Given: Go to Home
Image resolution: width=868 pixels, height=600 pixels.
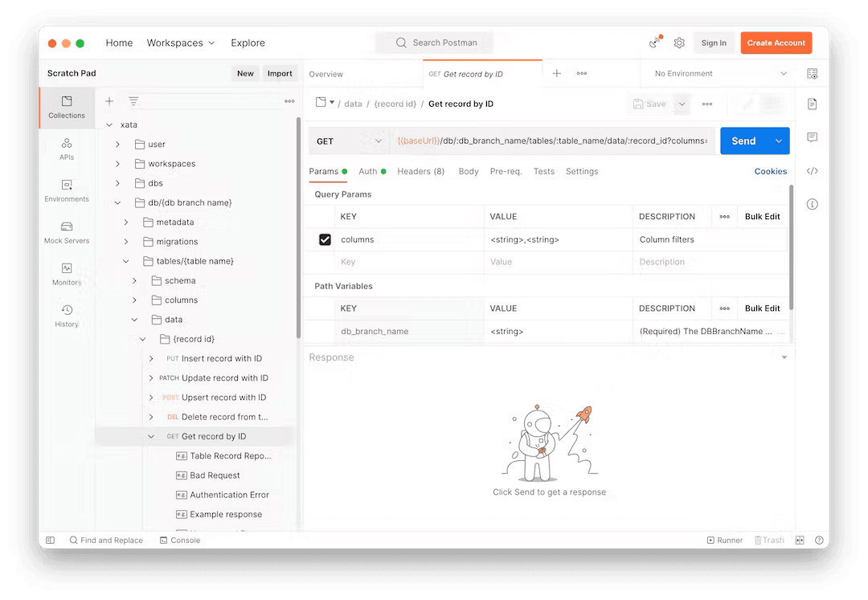Looking at the screenshot, I should click(119, 43).
